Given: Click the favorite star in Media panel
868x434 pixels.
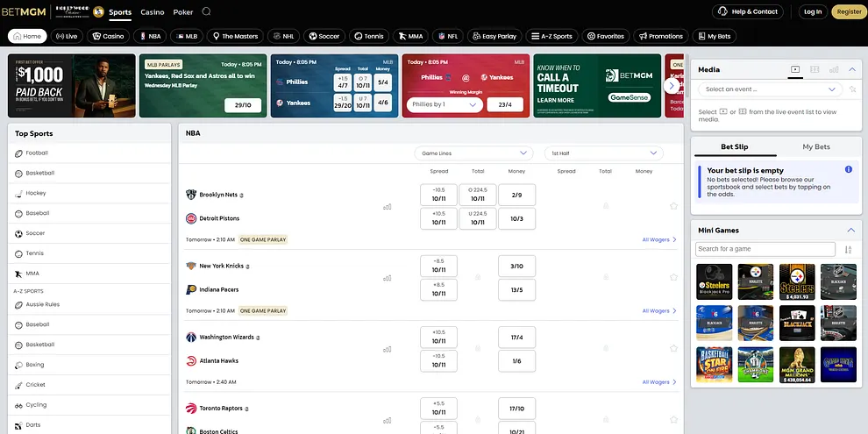Looking at the screenshot, I should 852,89.
